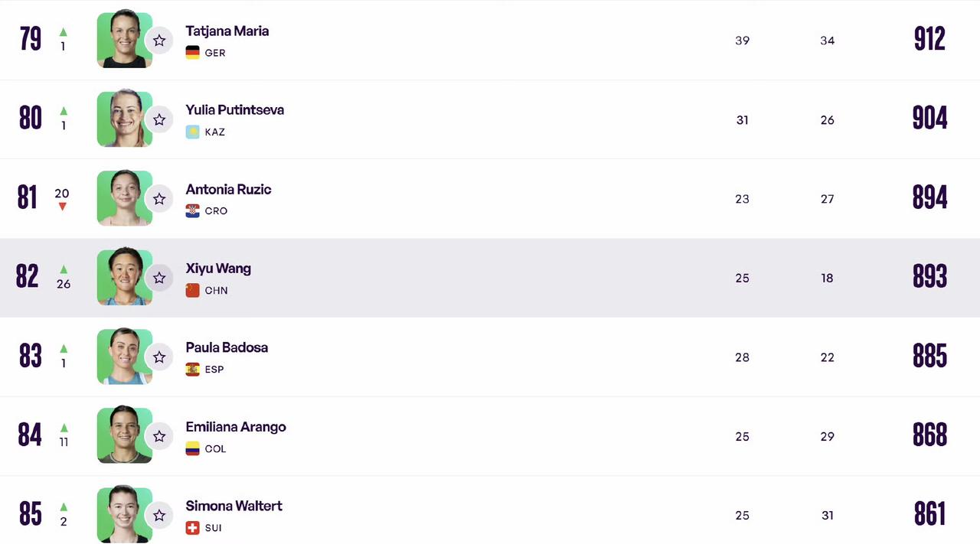The image size is (980, 544).
Task: Click Emiliana Arango's favorite star icon
Action: [x=159, y=436]
